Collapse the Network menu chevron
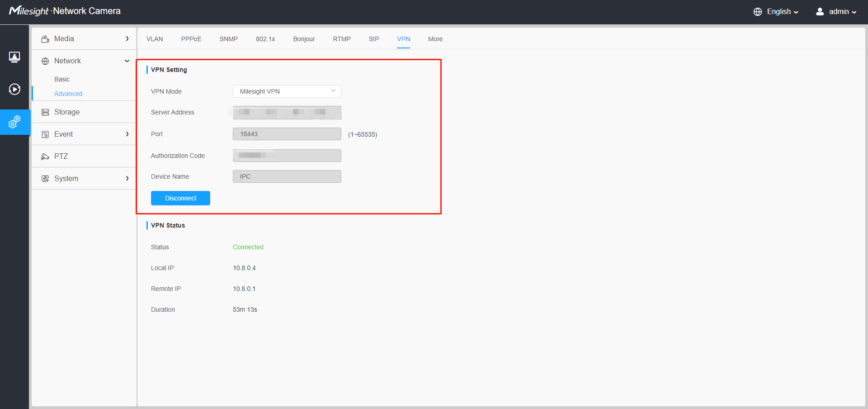 point(127,61)
